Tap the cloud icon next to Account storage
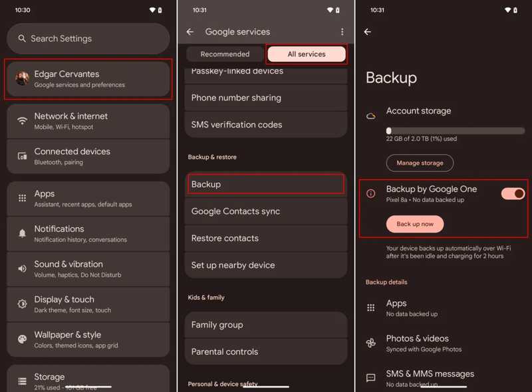 pyautogui.click(x=371, y=116)
